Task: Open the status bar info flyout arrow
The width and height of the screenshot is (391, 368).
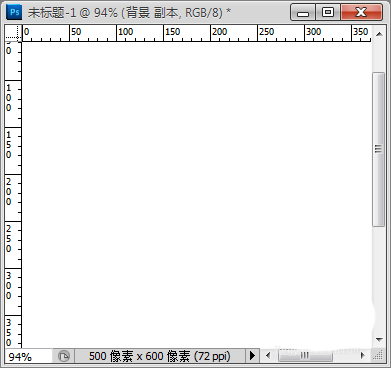Action: tap(253, 356)
